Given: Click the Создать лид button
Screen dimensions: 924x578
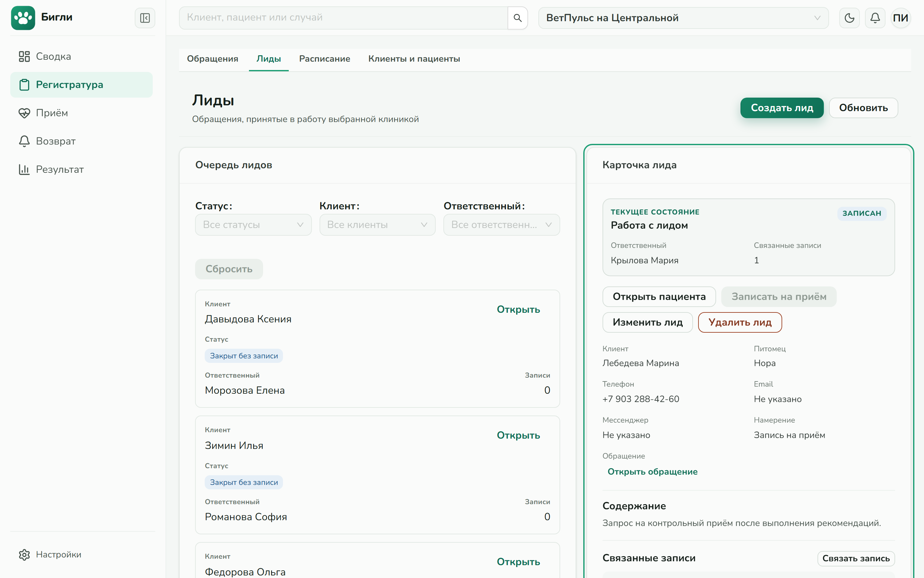Looking at the screenshot, I should (x=782, y=108).
